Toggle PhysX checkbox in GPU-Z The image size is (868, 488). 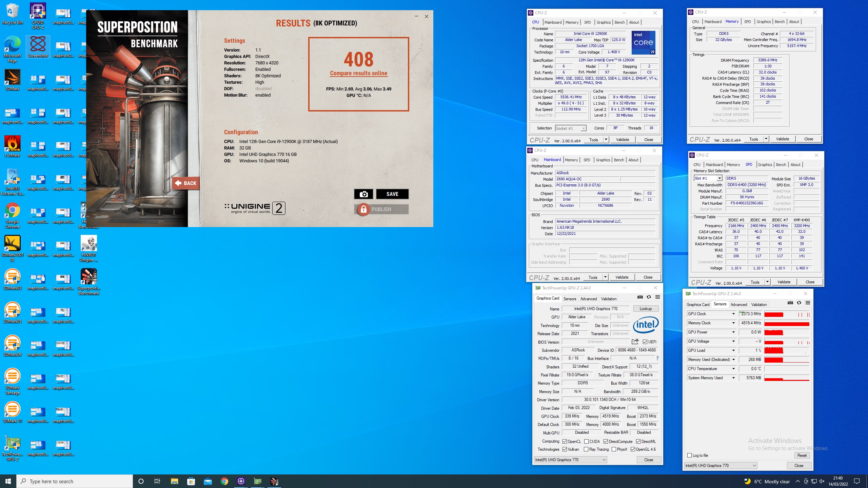(x=614, y=449)
